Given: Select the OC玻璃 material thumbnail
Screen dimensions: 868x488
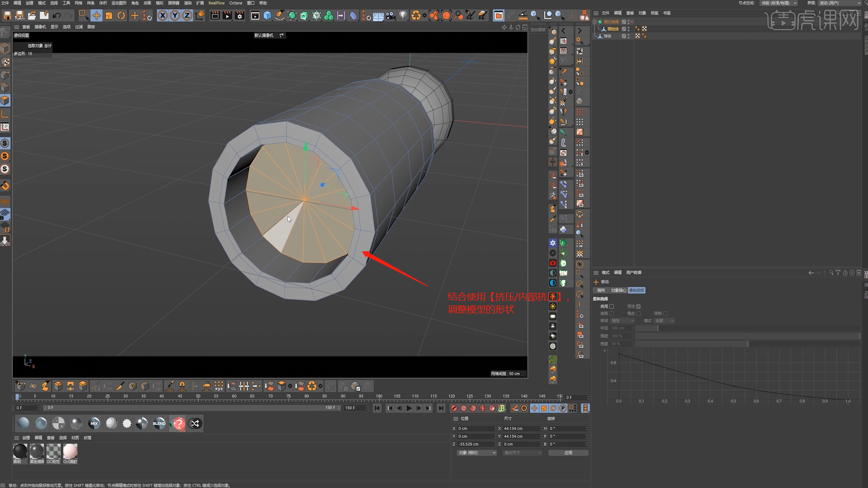Looking at the screenshot, I should click(x=53, y=454).
